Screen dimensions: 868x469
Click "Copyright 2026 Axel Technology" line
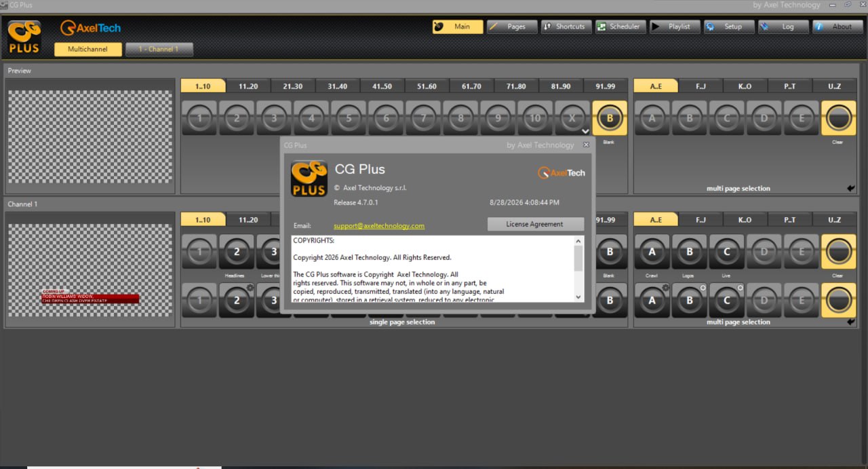coord(372,258)
